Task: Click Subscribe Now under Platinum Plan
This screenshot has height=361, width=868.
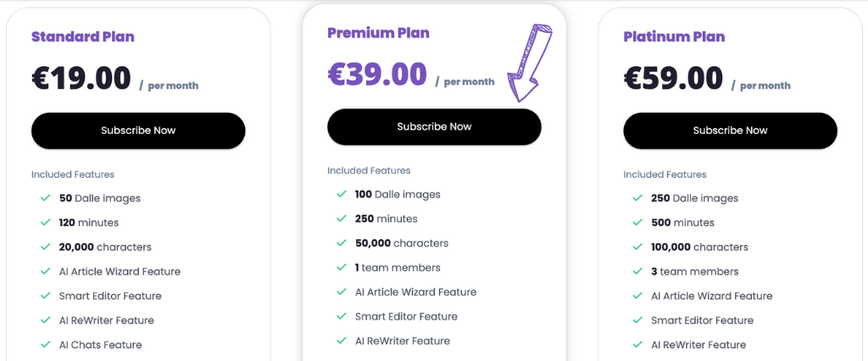Action: [730, 131]
